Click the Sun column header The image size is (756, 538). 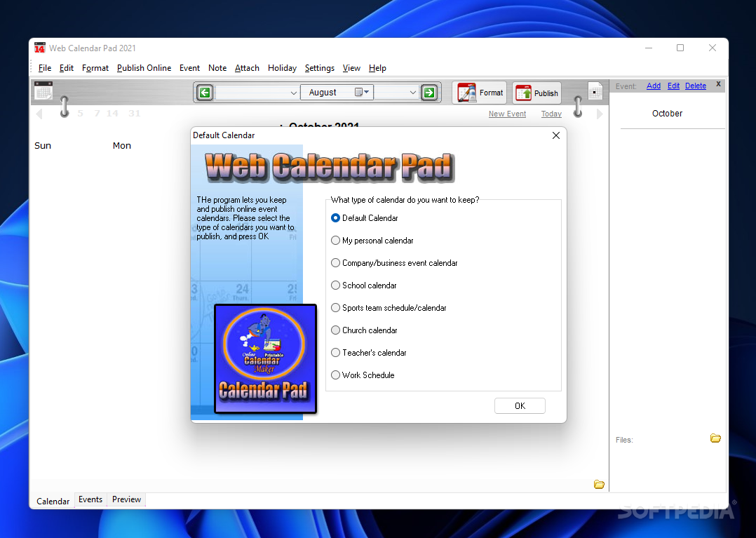[x=43, y=146]
